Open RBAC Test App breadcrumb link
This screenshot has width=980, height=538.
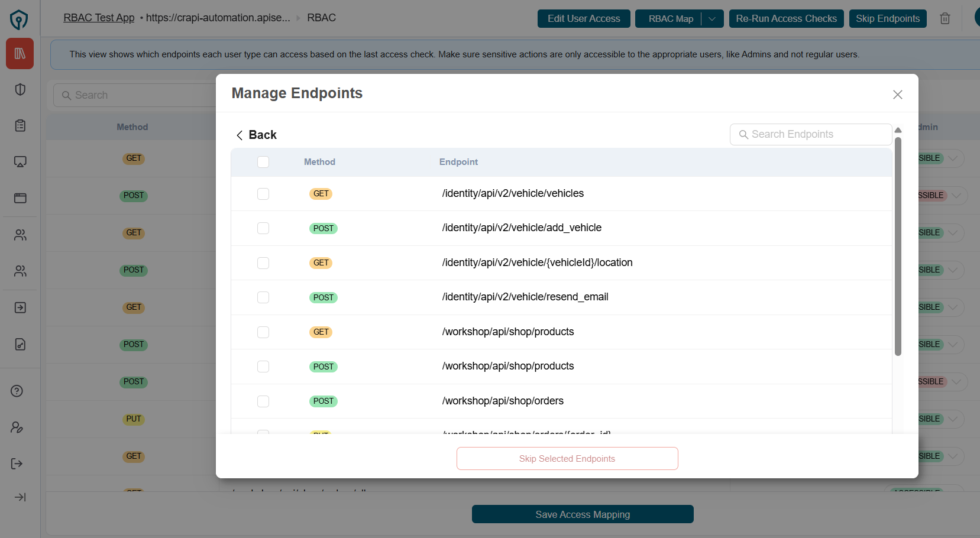[99, 18]
